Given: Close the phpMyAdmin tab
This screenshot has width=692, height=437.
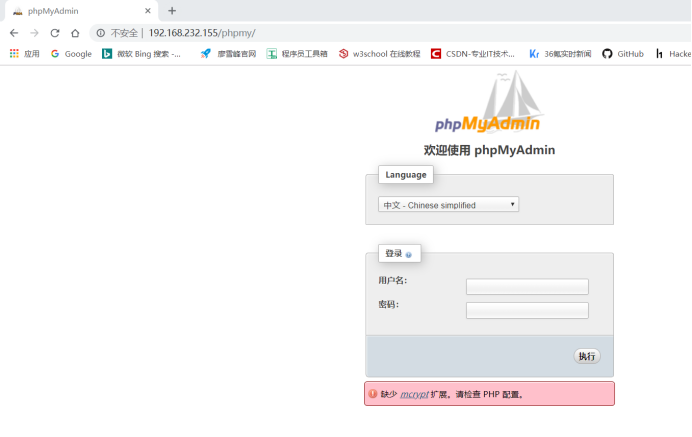Looking at the screenshot, I should pyautogui.click(x=148, y=11).
